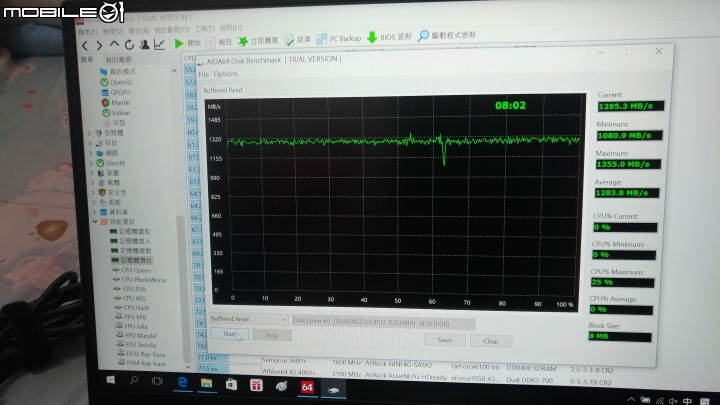Click the BIOS 更新 green arrow button

389,37
